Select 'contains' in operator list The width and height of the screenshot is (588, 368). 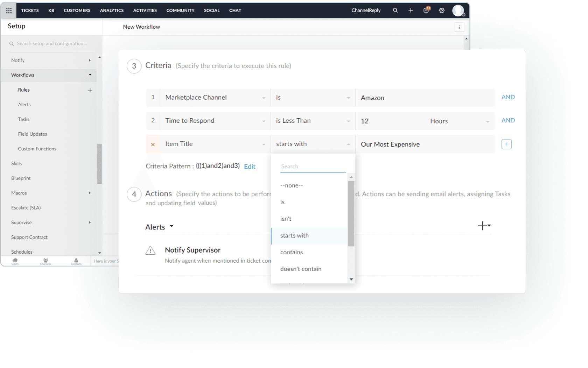309,252
